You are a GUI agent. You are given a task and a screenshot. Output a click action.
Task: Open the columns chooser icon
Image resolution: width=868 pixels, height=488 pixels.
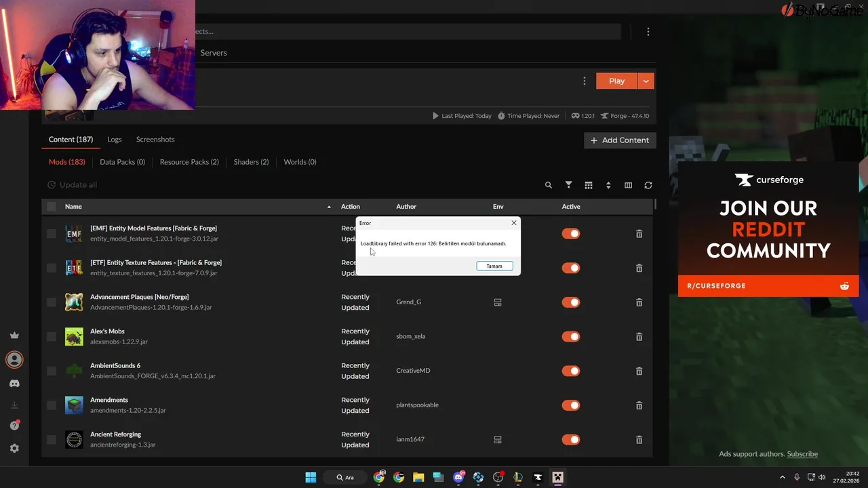(628, 185)
